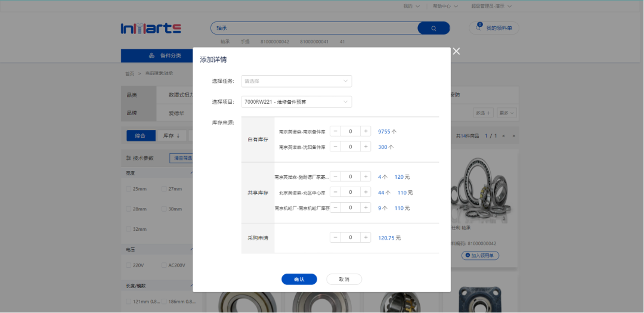Check the 186mm length filter
Image resolution: width=644 pixels, height=313 pixels.
click(x=164, y=302)
